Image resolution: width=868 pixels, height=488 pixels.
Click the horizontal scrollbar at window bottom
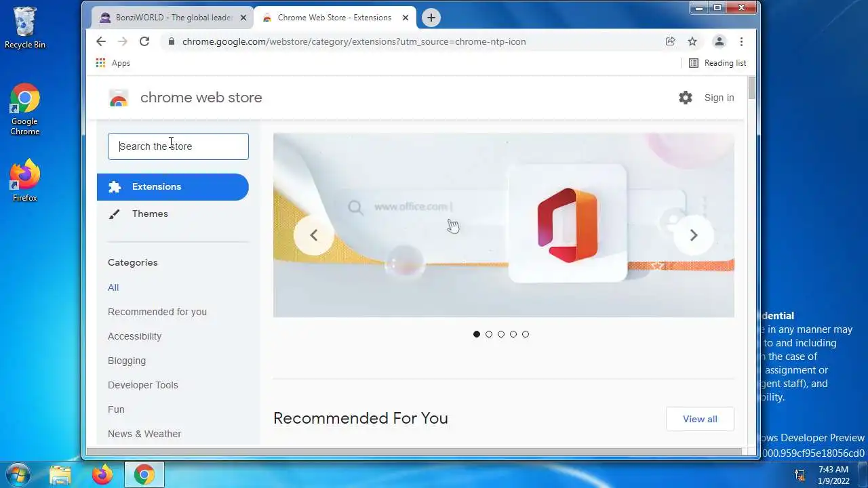point(414,451)
